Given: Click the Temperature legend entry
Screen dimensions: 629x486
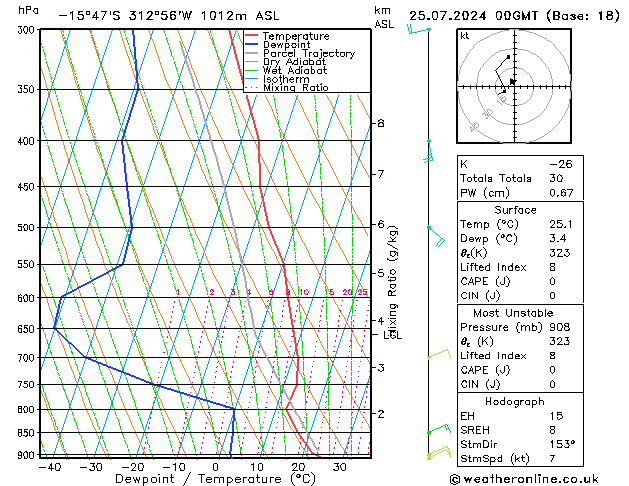Looking at the screenshot, I should (x=296, y=36).
